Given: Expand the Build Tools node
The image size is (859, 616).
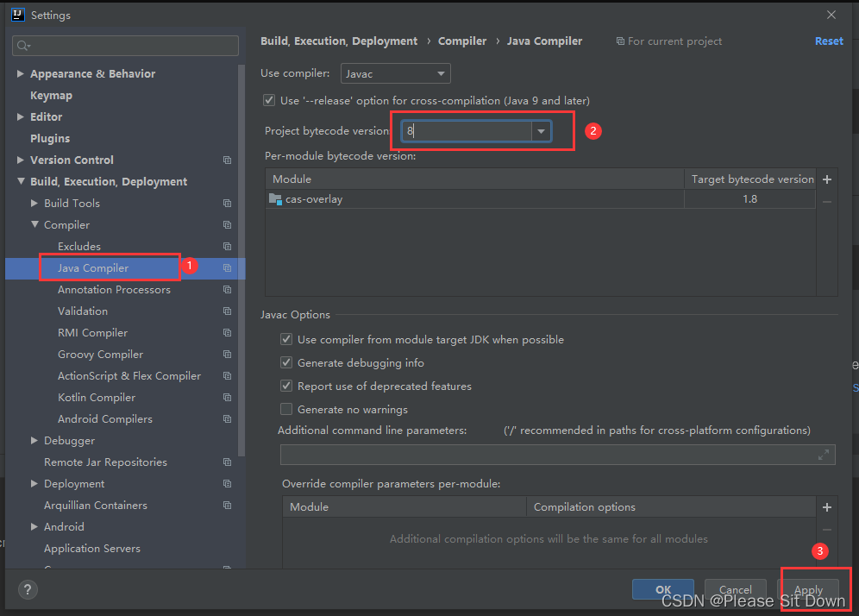Looking at the screenshot, I should [x=34, y=204].
